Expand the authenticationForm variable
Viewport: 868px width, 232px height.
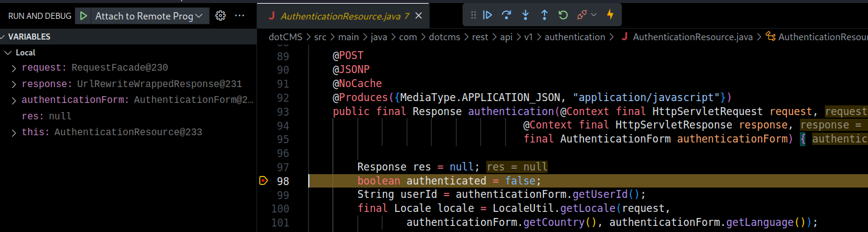tap(14, 100)
